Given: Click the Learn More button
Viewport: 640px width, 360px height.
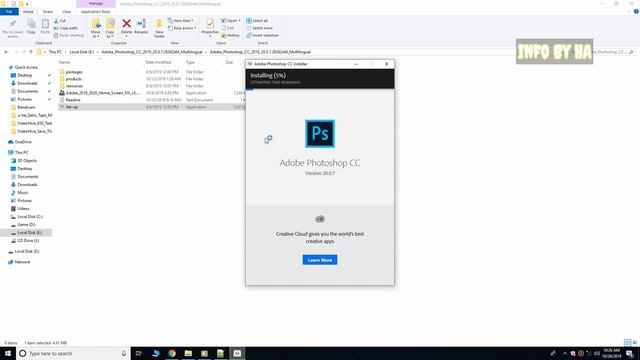Looking at the screenshot, I should (x=320, y=260).
